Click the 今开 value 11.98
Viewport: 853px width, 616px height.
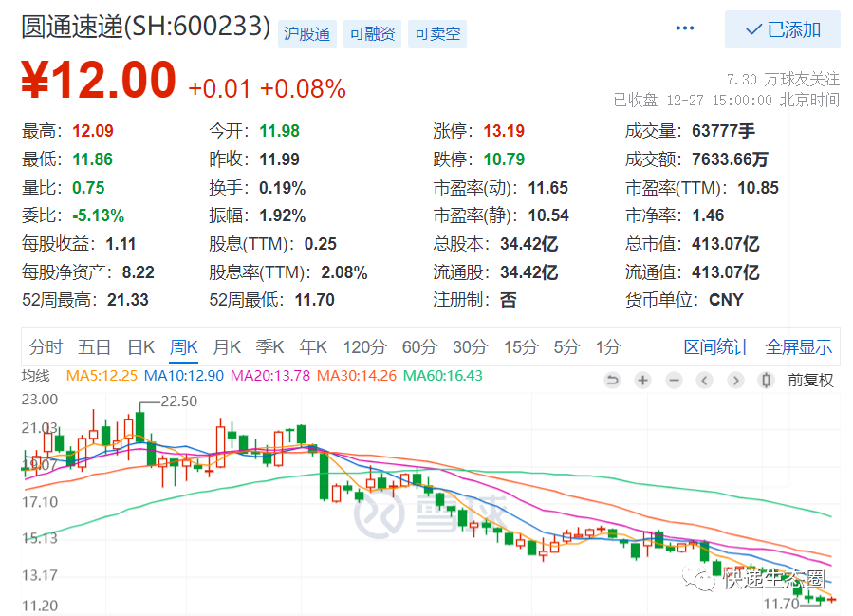[280, 131]
